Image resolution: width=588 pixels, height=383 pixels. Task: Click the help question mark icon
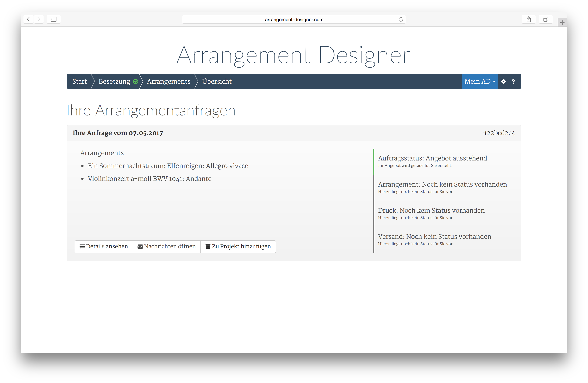tap(513, 81)
